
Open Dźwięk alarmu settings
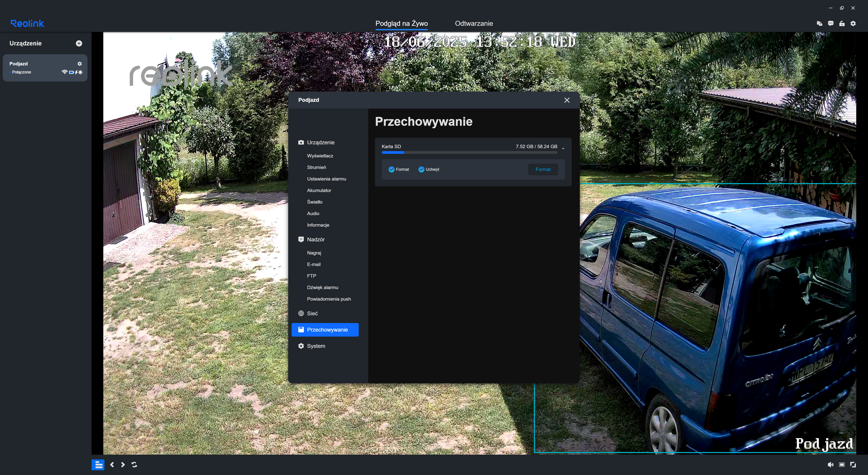tap(322, 287)
